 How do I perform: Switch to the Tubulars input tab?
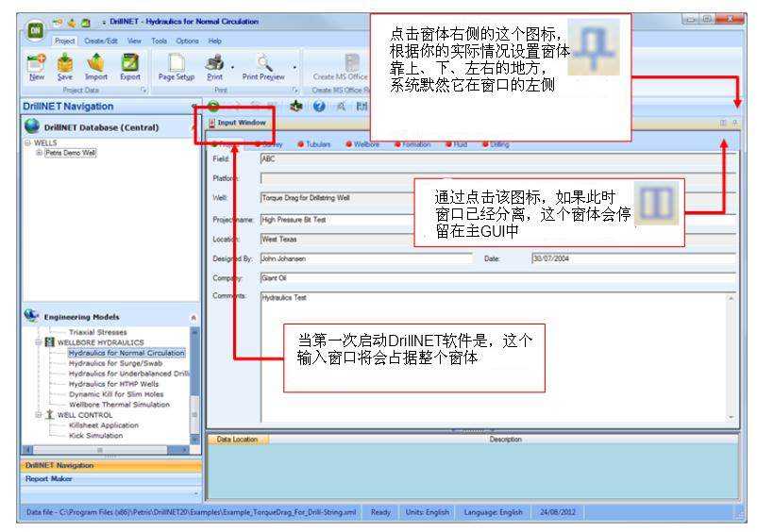click(314, 144)
